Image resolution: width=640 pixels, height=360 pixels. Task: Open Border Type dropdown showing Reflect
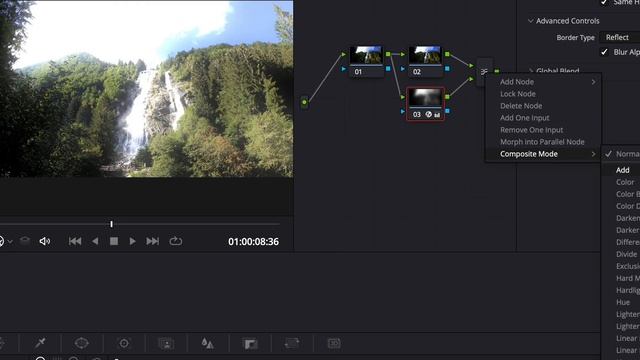pyautogui.click(x=620, y=37)
